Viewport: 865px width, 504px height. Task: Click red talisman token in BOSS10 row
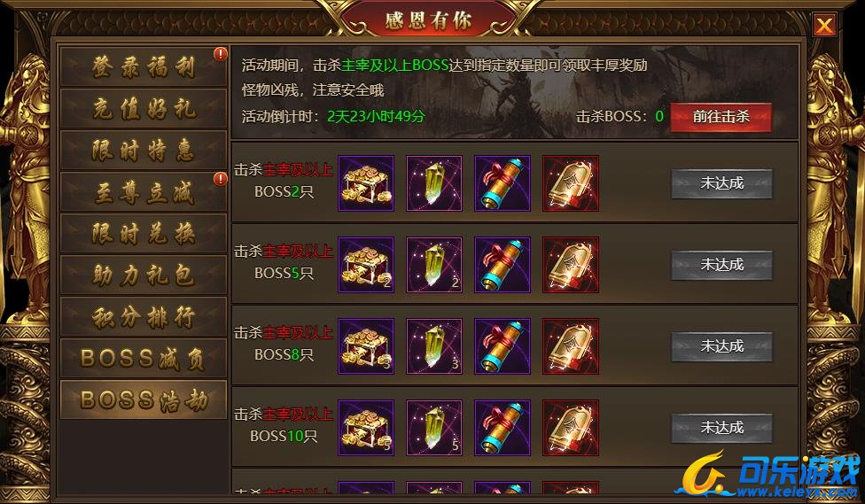tap(571, 428)
